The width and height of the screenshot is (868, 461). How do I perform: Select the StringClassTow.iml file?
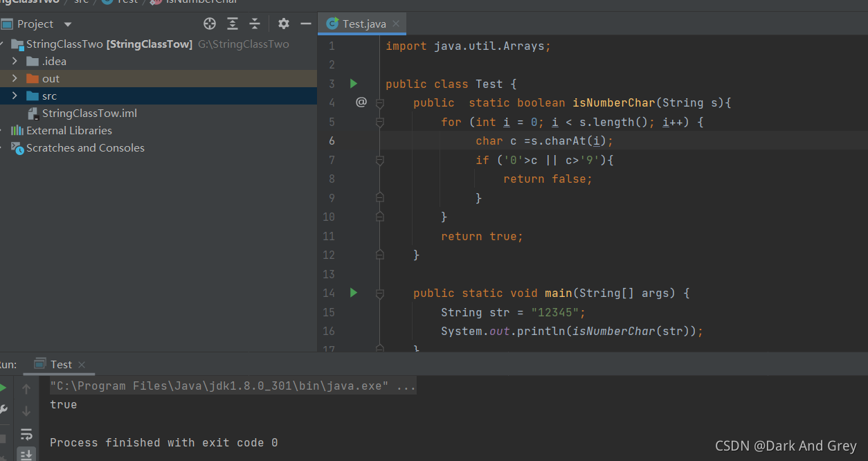coord(90,113)
